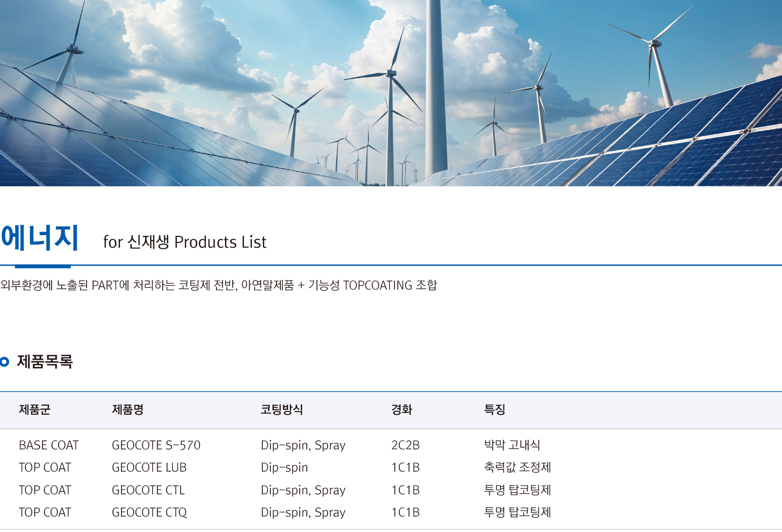
Task: Click the blue circle bullet beside 제품목록
Action: (x=5, y=362)
